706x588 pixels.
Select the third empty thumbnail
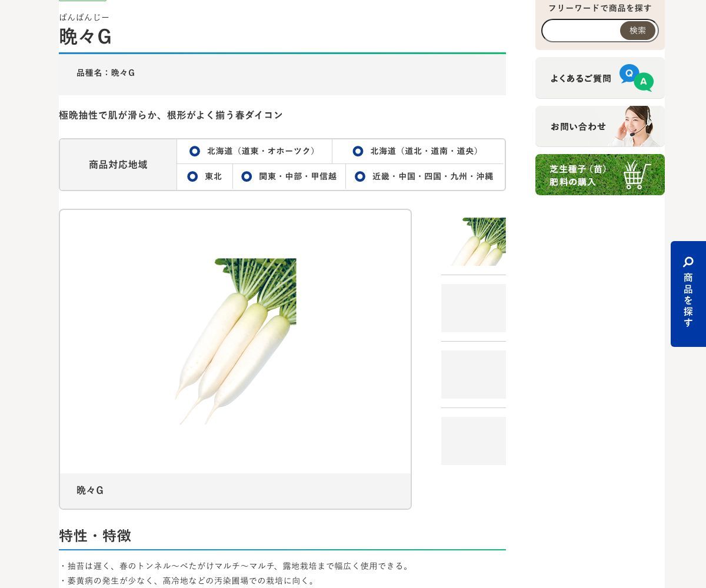click(474, 375)
